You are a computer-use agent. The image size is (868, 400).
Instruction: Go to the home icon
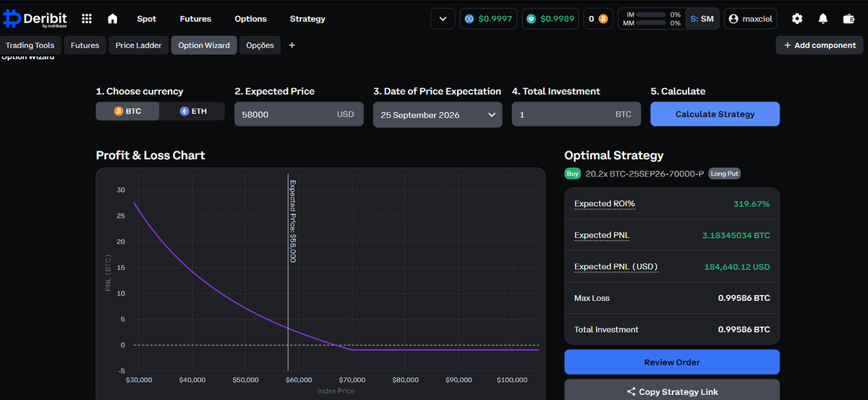point(112,19)
